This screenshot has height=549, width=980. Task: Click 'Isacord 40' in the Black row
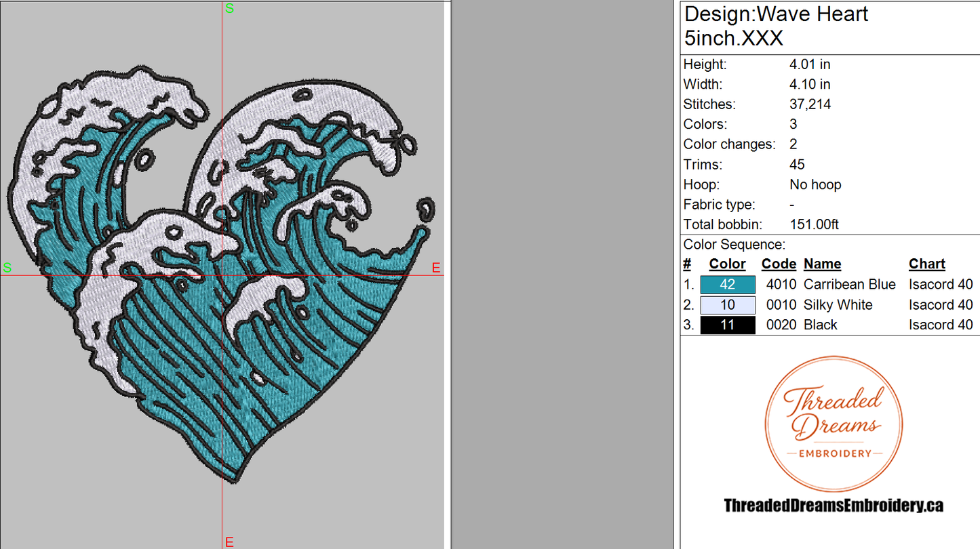point(941,325)
